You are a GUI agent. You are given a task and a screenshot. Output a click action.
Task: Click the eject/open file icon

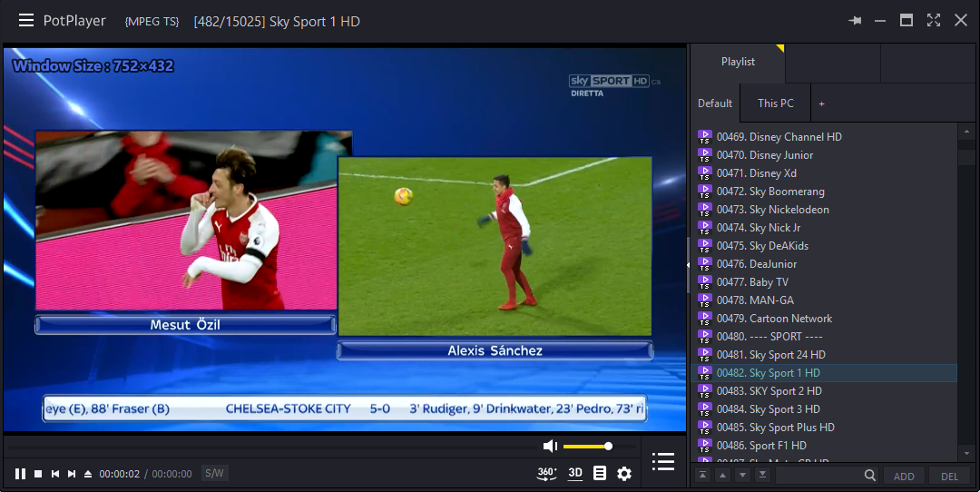pos(88,474)
